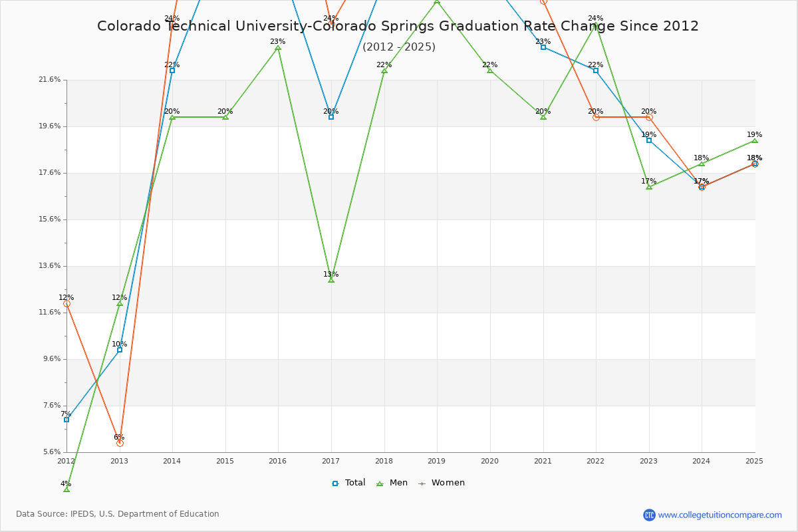The image size is (798, 532).
Task: Select Total 2014 data point at 22%
Action: tap(172, 70)
